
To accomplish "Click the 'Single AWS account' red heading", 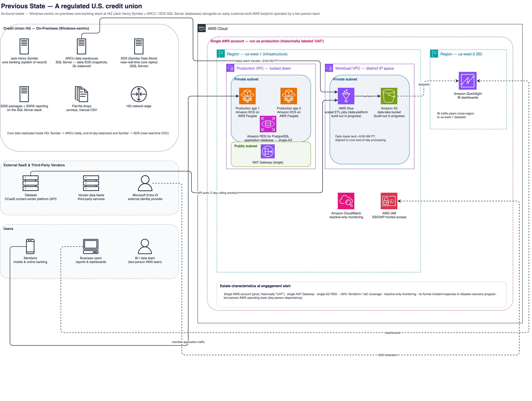I will pos(267,41).
